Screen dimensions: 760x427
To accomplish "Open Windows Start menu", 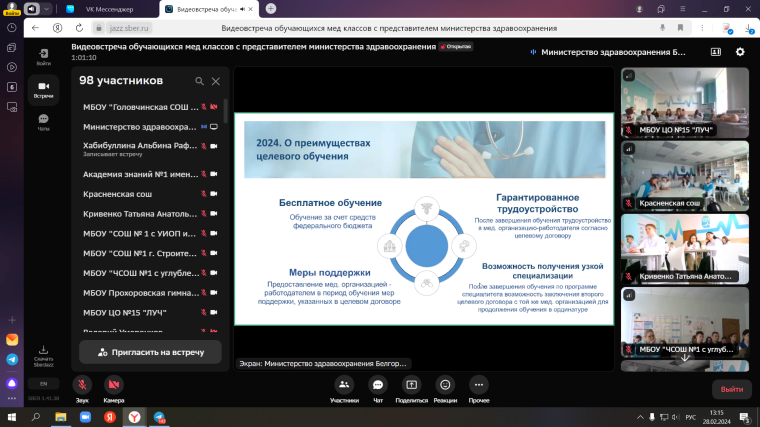I will 12,417.
